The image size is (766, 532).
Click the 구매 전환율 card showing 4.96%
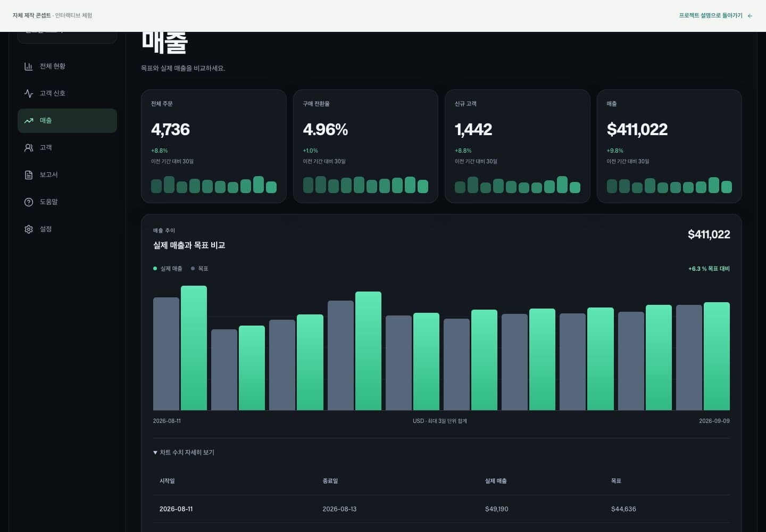click(365, 146)
